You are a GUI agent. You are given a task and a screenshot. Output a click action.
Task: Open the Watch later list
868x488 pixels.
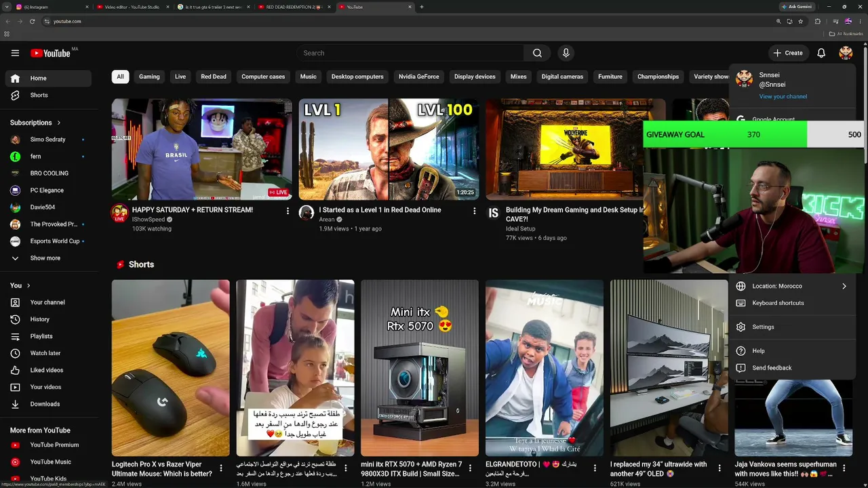click(x=47, y=353)
